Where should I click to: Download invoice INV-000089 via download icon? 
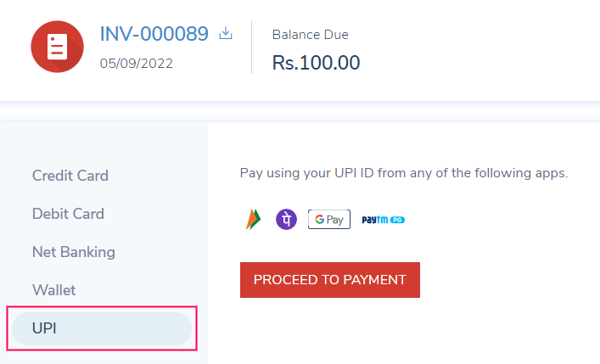pyautogui.click(x=226, y=34)
